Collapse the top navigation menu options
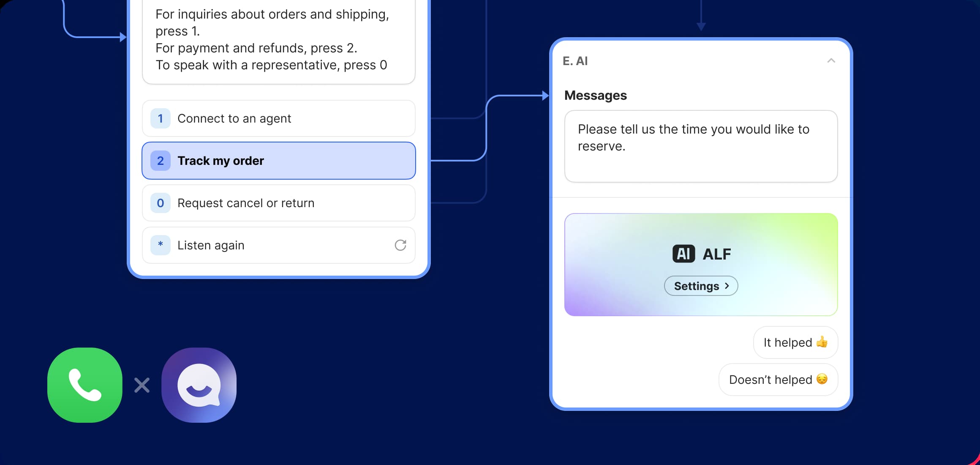The height and width of the screenshot is (465, 980). [x=830, y=60]
